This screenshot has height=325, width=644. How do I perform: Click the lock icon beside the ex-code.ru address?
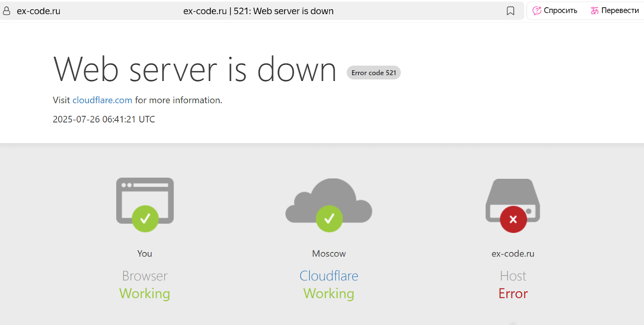pos(6,11)
